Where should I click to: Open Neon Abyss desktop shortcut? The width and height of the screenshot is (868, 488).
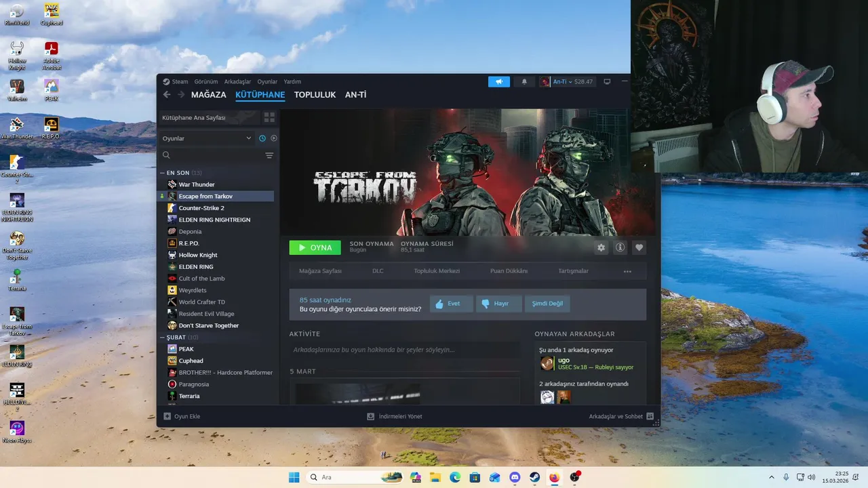pyautogui.click(x=17, y=432)
